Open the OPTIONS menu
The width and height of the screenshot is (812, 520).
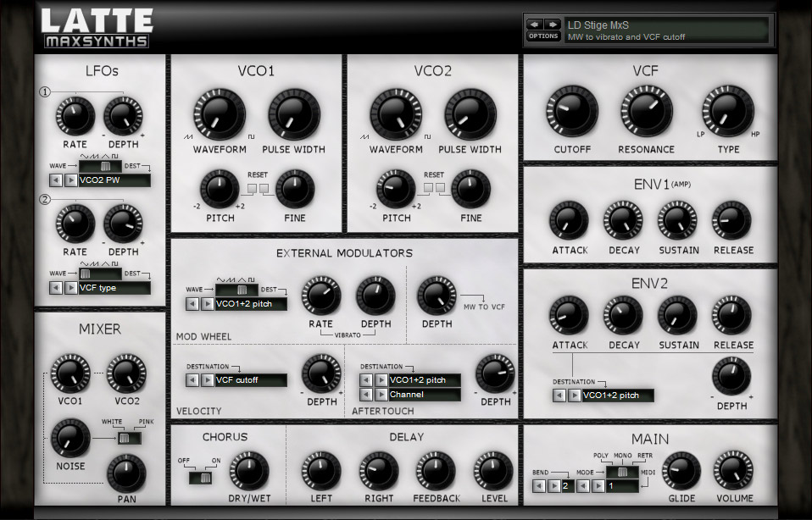(x=543, y=36)
